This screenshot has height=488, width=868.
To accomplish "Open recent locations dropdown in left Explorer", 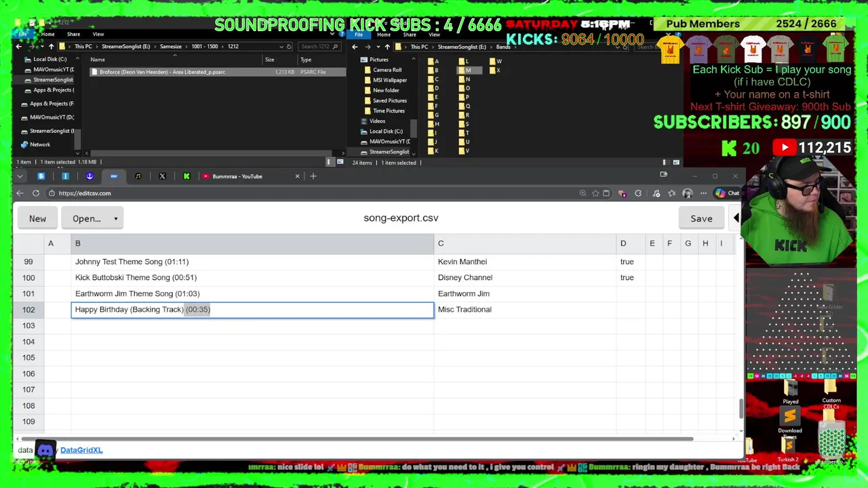I will pos(41,47).
